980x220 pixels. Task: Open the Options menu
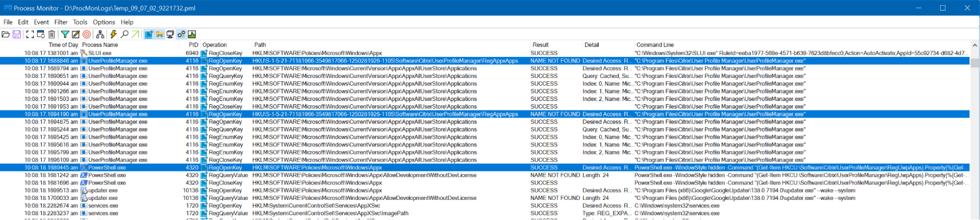click(x=104, y=22)
